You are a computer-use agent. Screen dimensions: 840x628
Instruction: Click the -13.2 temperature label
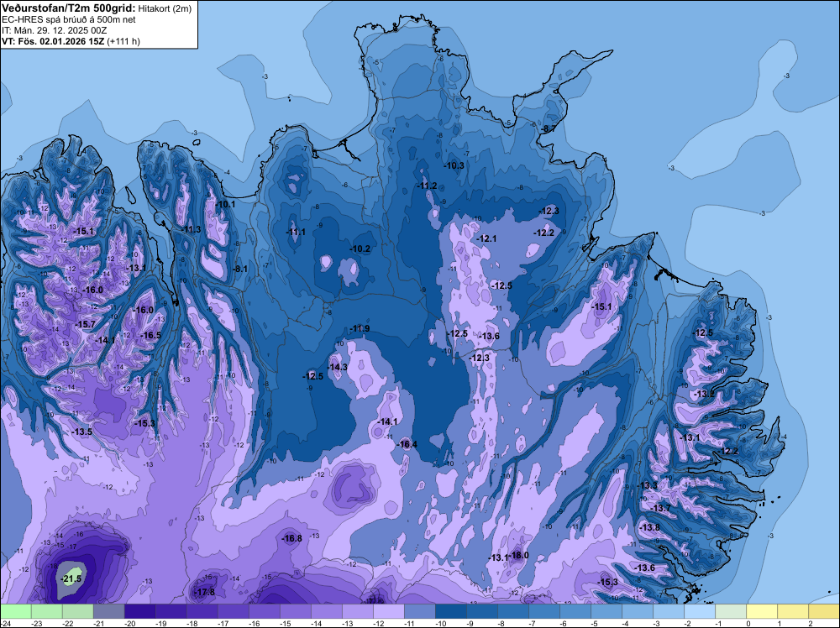tap(704, 394)
